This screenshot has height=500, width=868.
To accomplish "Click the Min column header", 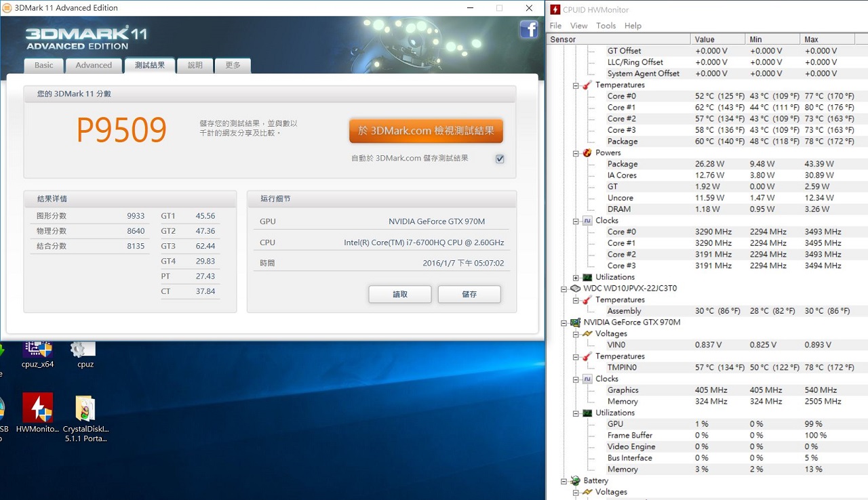I will [772, 39].
